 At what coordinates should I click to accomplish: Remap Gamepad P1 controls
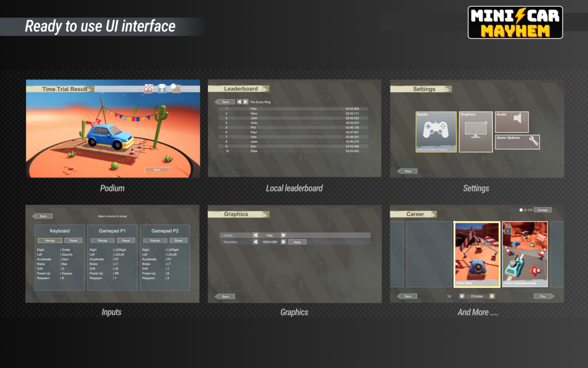[102, 240]
